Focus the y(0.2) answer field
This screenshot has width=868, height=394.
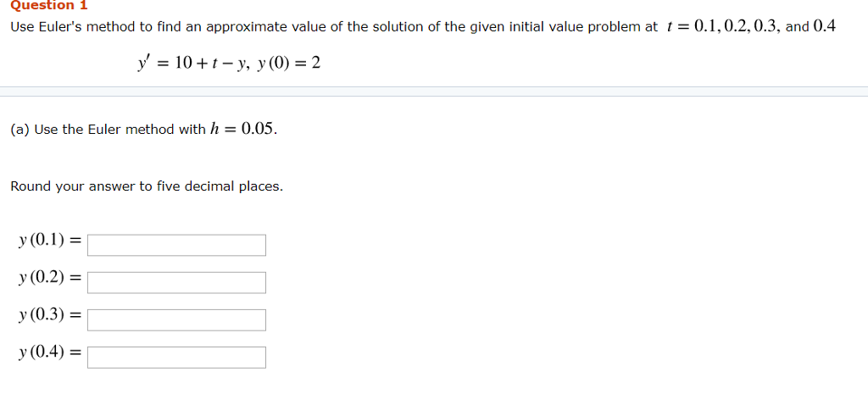[176, 282]
